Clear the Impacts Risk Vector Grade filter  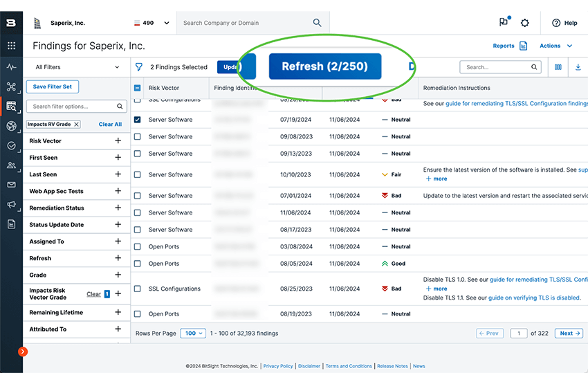94,294
